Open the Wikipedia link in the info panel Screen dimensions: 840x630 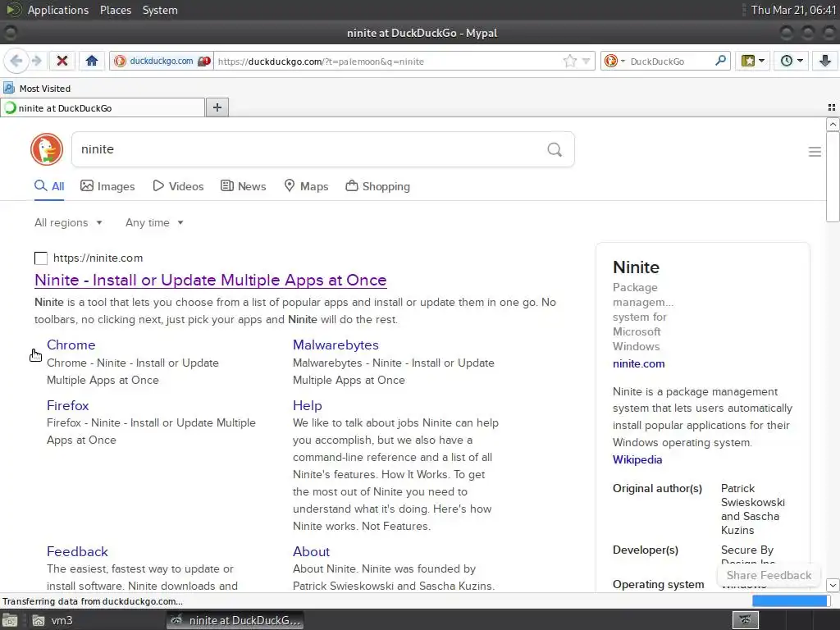pyautogui.click(x=637, y=459)
